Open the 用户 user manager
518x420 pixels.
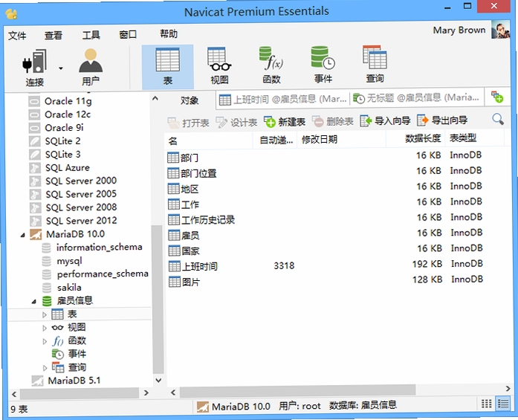[91, 67]
